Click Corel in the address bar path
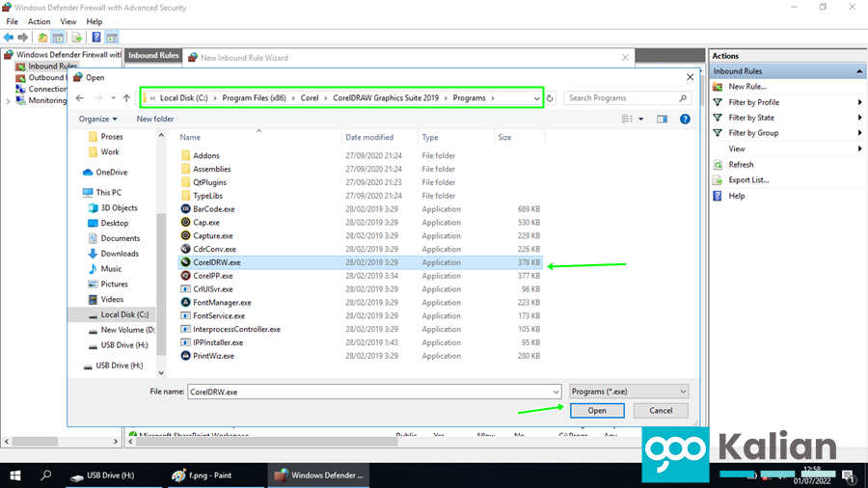The image size is (868, 488). 310,98
